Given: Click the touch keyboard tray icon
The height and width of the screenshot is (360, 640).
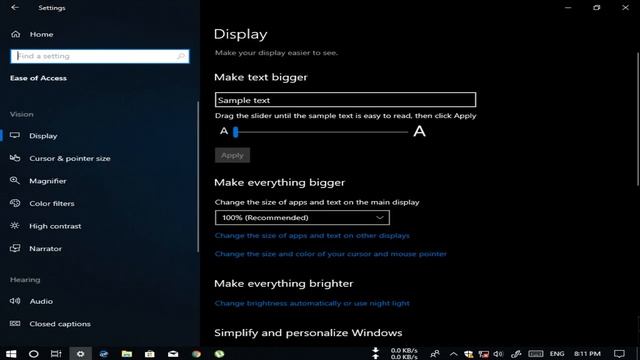Looking at the screenshot, I should point(536,354).
